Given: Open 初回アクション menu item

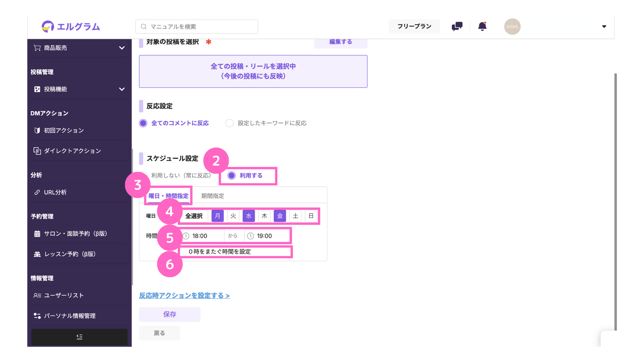Looking at the screenshot, I should (79, 130).
